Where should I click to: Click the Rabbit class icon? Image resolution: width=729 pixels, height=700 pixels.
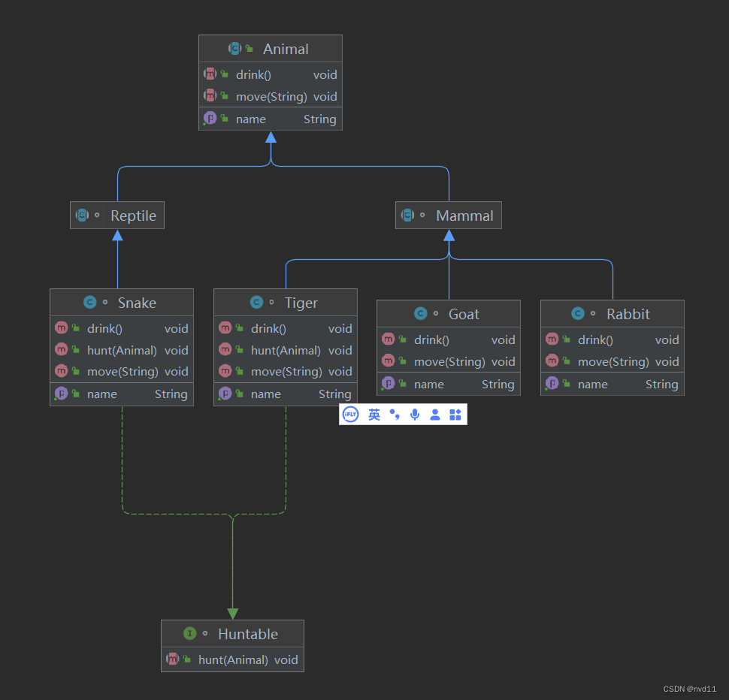coord(578,313)
